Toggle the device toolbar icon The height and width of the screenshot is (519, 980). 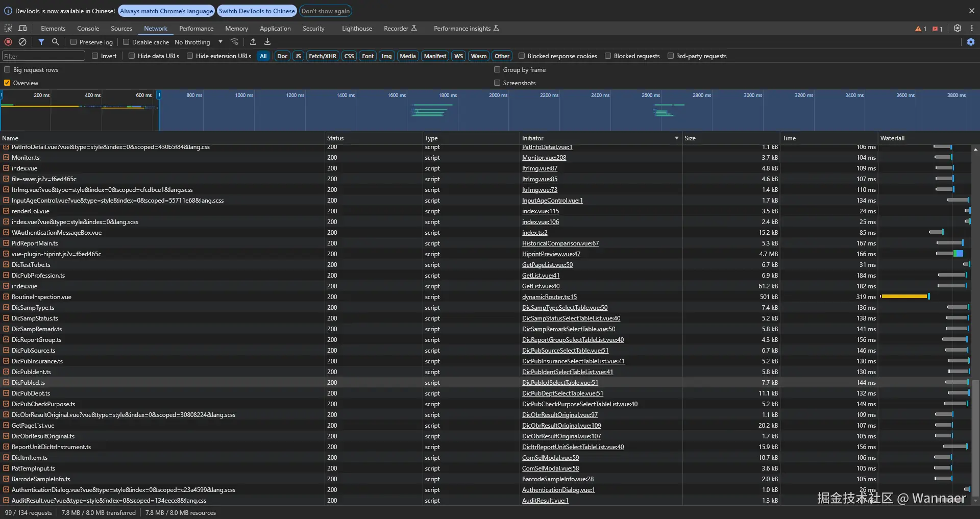click(x=22, y=29)
